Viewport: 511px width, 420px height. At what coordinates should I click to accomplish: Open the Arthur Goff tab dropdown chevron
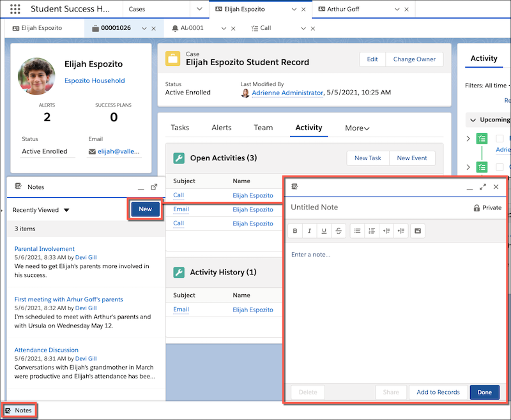tap(397, 10)
